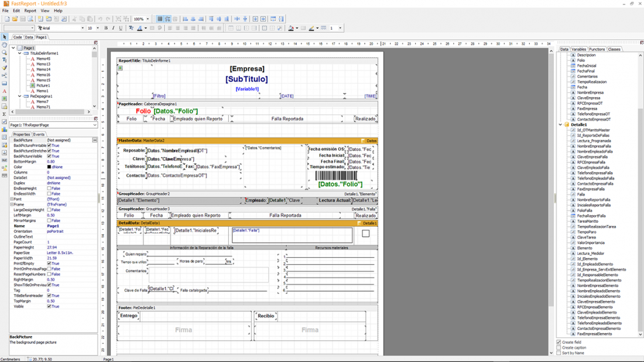Screen dimensions: 644x362
Task: Pick the Text object (A) tool
Action: (5, 91)
